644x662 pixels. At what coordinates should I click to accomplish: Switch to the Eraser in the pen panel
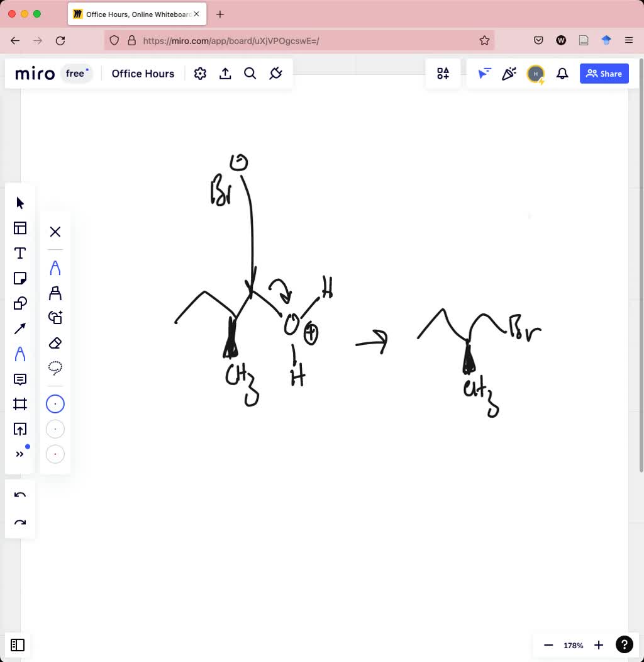coord(55,343)
